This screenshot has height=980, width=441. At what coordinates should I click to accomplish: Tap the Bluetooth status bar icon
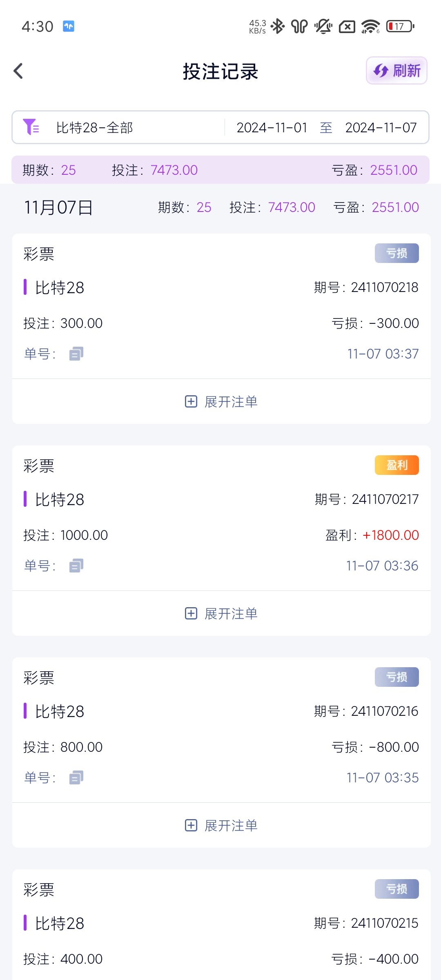[278, 27]
